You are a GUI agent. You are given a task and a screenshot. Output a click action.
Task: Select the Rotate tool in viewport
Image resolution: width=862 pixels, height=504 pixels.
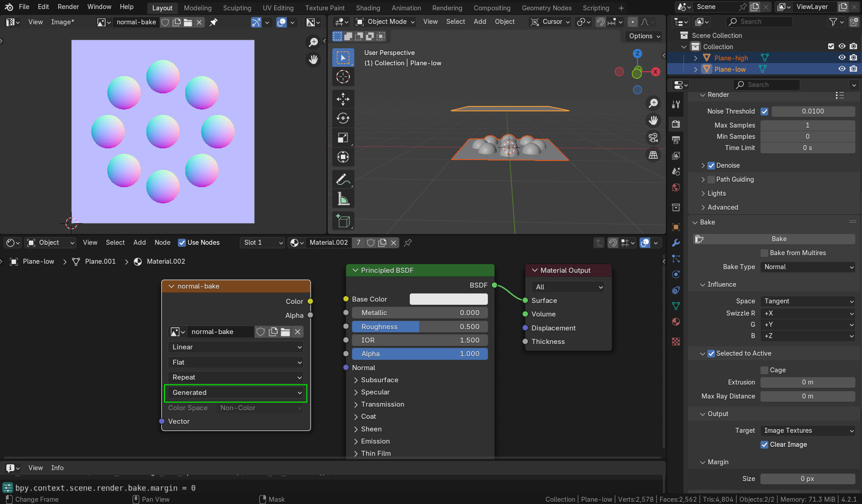point(343,118)
